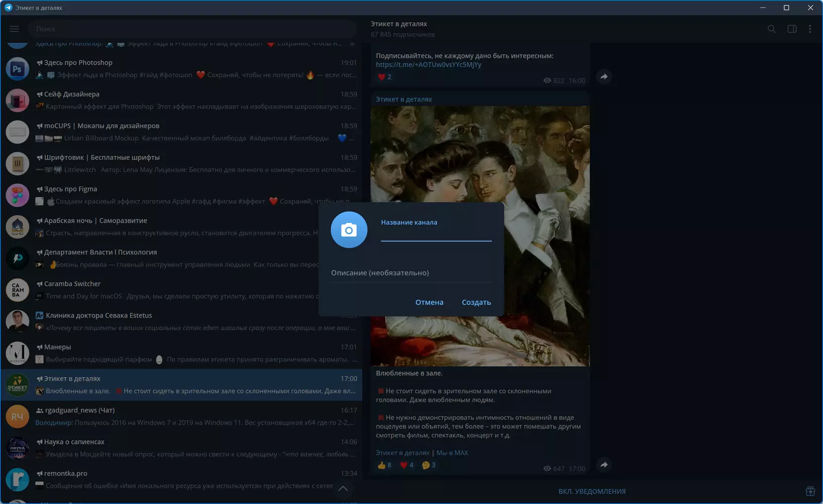Select the Наука о сапиенсах avatar

pos(17,448)
